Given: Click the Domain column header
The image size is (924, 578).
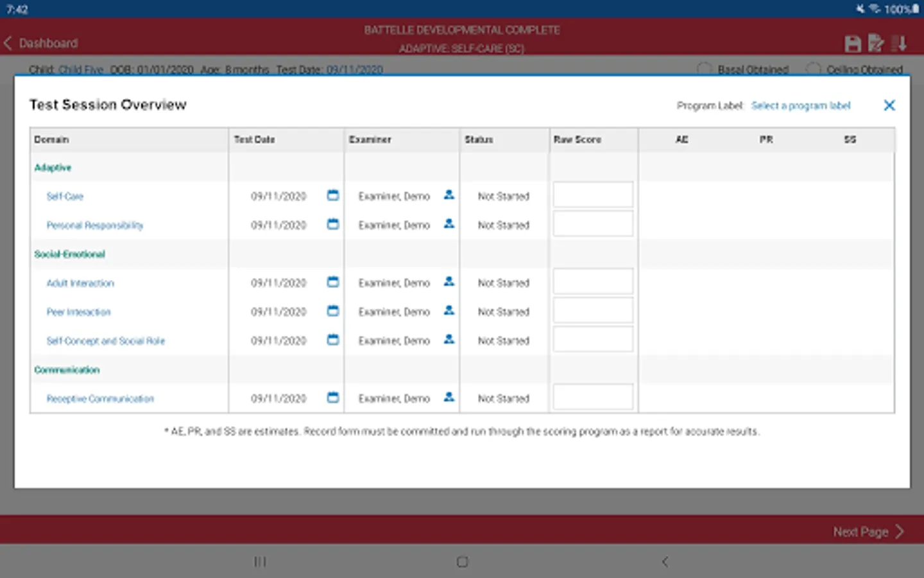Looking at the screenshot, I should (51, 139).
